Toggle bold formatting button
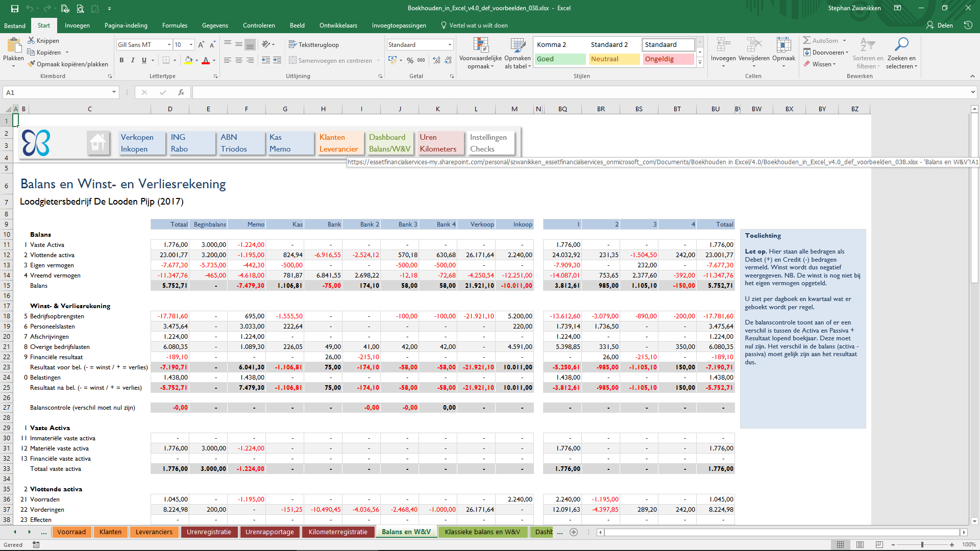980x551 pixels. coord(121,60)
